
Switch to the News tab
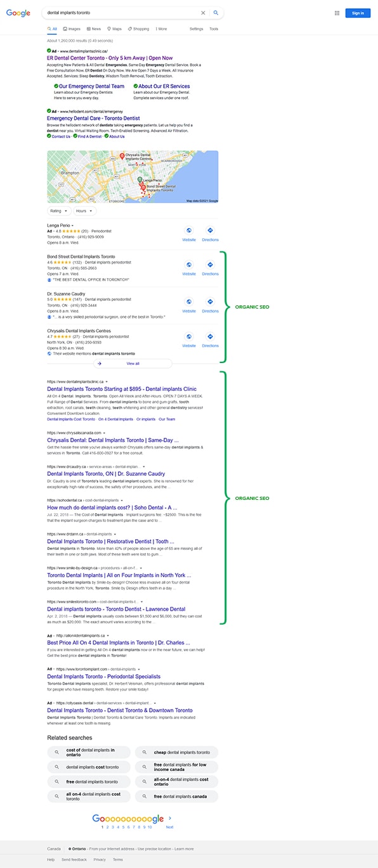point(94,29)
